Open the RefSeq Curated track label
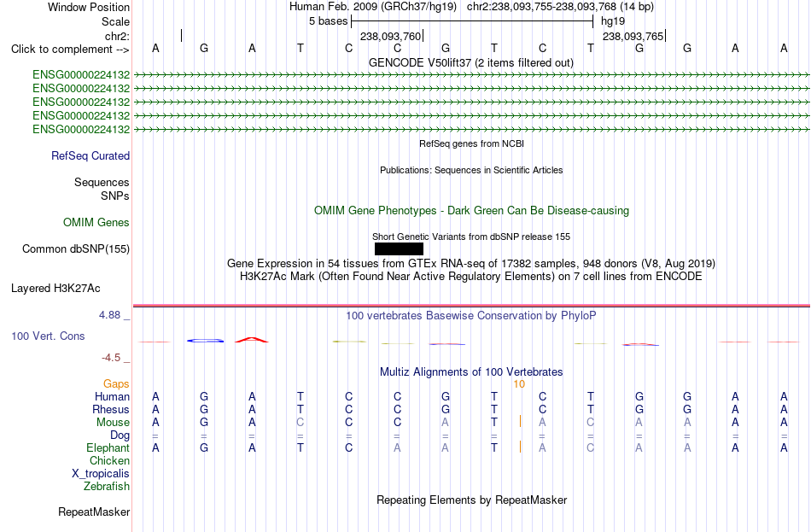811x532 pixels. pyautogui.click(x=90, y=155)
